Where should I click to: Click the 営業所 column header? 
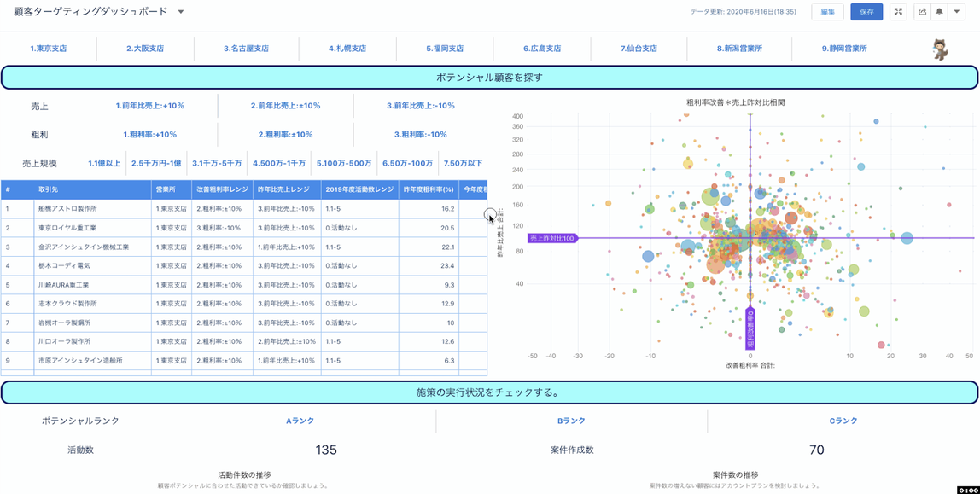172,190
